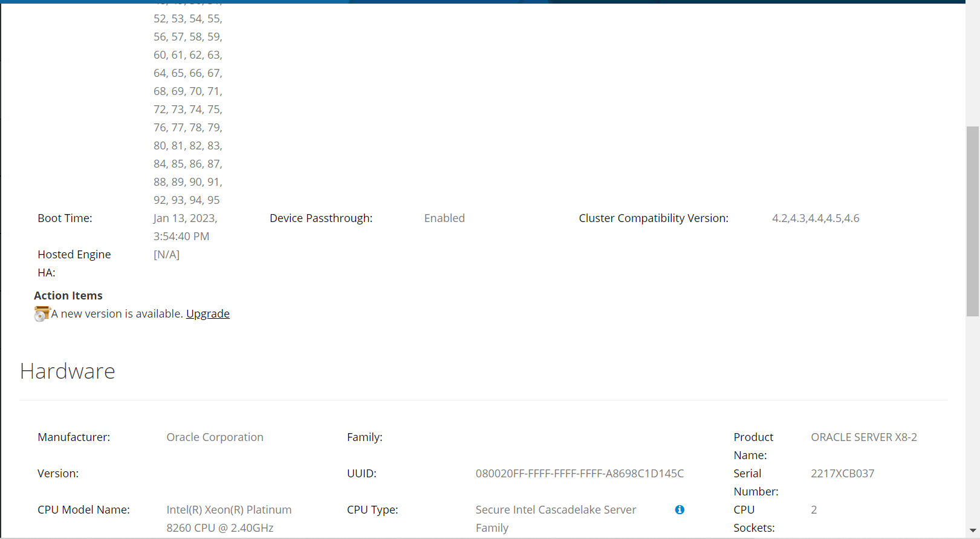Screen dimensions: 980x539
Task: Click the Cluster Compatibility Version value
Action: (x=815, y=218)
